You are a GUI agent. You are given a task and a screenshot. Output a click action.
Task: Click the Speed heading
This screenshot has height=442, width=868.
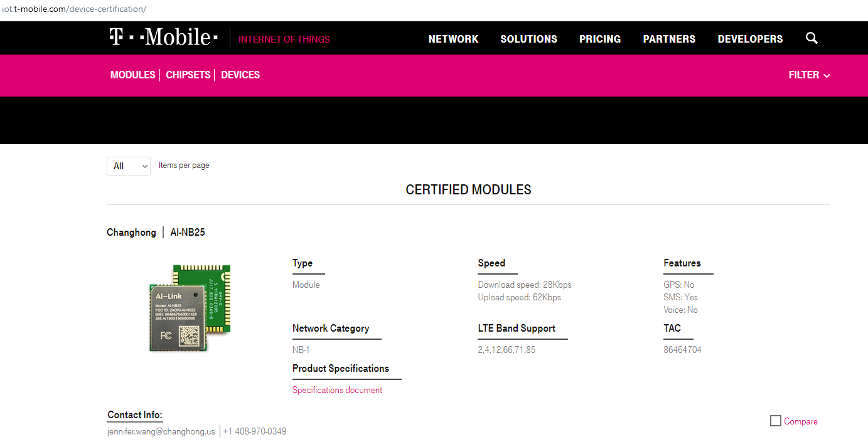coord(491,263)
